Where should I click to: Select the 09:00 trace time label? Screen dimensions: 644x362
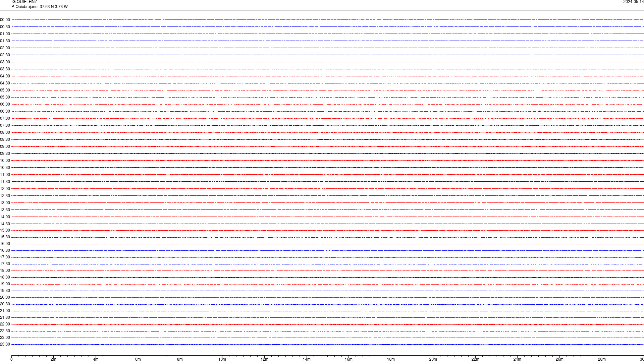click(5, 146)
